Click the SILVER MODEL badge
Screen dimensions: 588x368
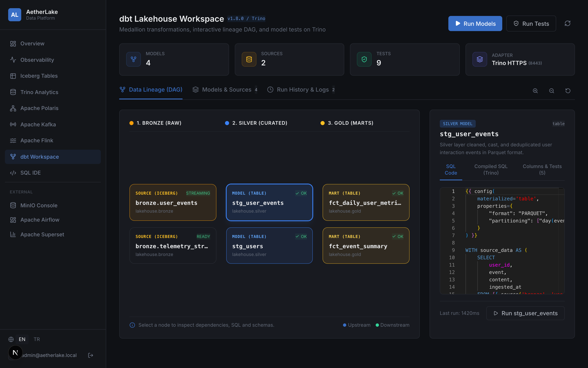(458, 124)
